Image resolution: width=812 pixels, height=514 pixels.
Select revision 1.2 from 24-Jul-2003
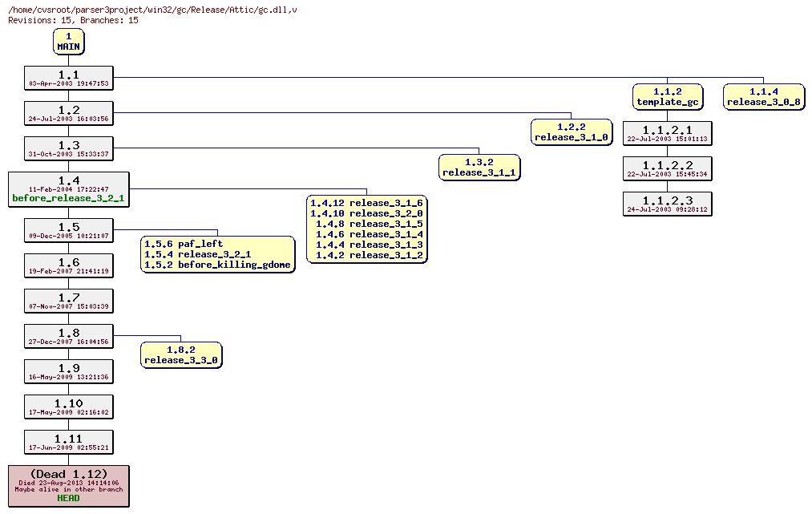point(68,114)
